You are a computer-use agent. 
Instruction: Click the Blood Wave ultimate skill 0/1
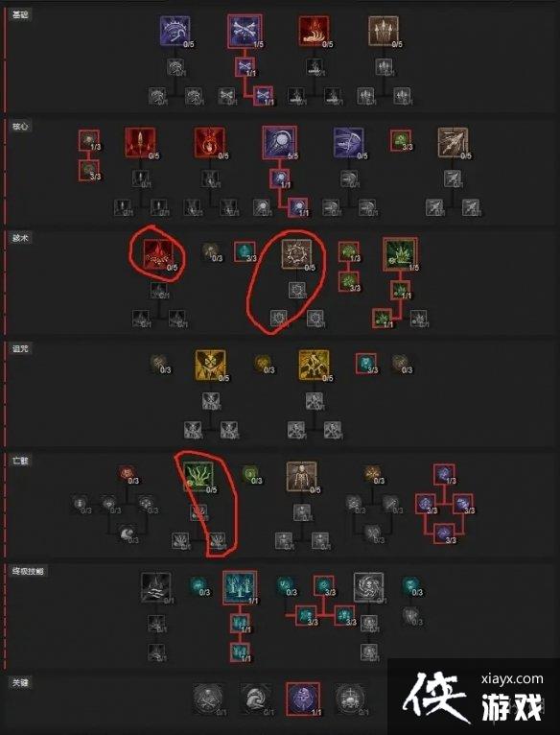(x=156, y=587)
